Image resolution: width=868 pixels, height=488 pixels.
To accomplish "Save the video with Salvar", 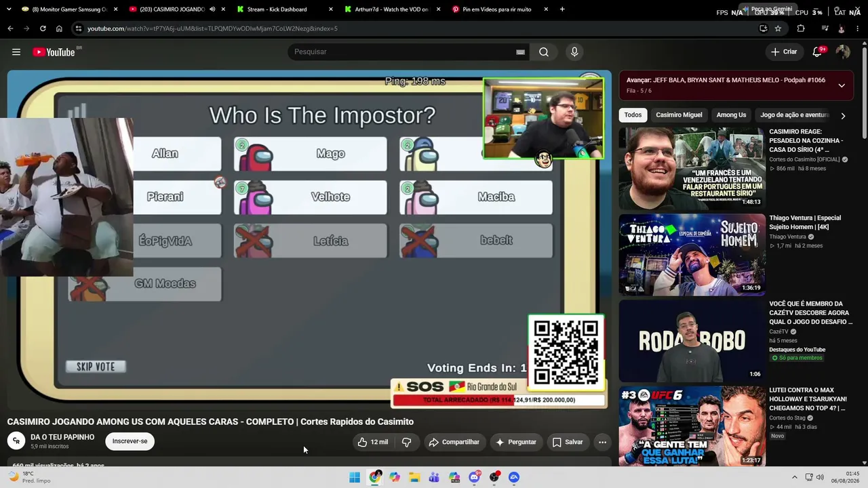I will coord(568,442).
